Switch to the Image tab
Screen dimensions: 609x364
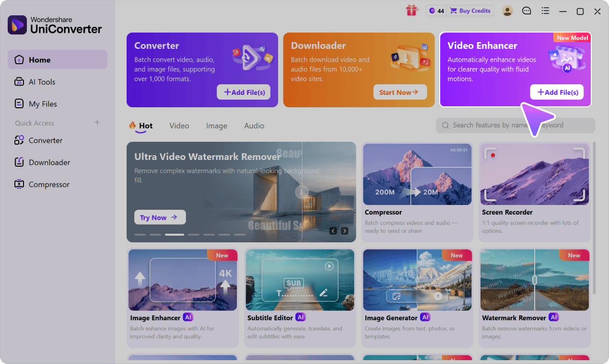(217, 125)
